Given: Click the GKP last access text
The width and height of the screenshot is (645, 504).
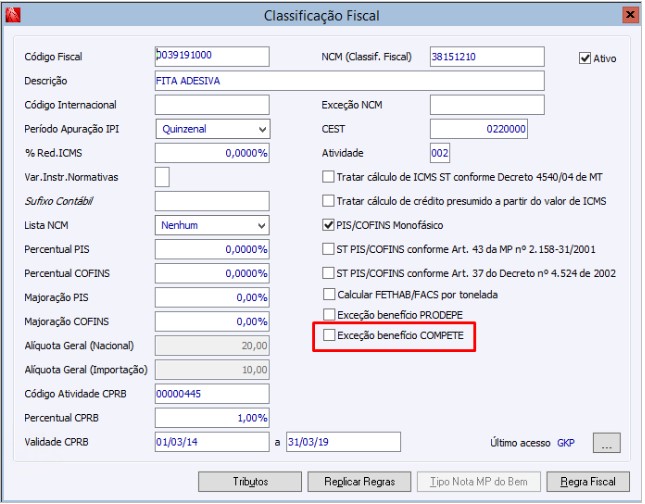Looking at the screenshot, I should (x=566, y=443).
